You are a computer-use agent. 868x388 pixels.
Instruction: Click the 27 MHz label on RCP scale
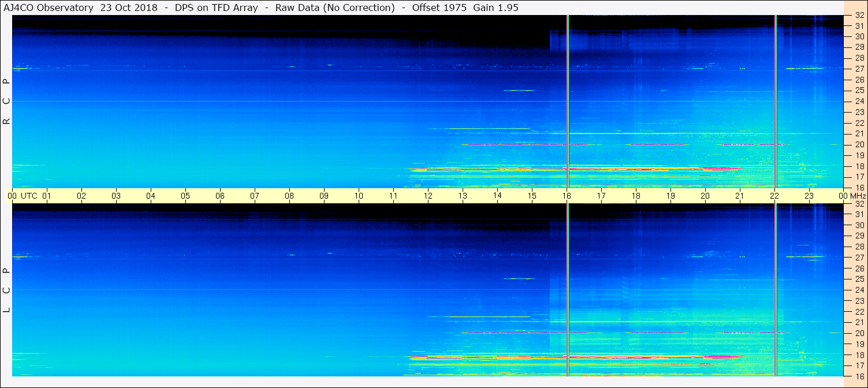(859, 69)
